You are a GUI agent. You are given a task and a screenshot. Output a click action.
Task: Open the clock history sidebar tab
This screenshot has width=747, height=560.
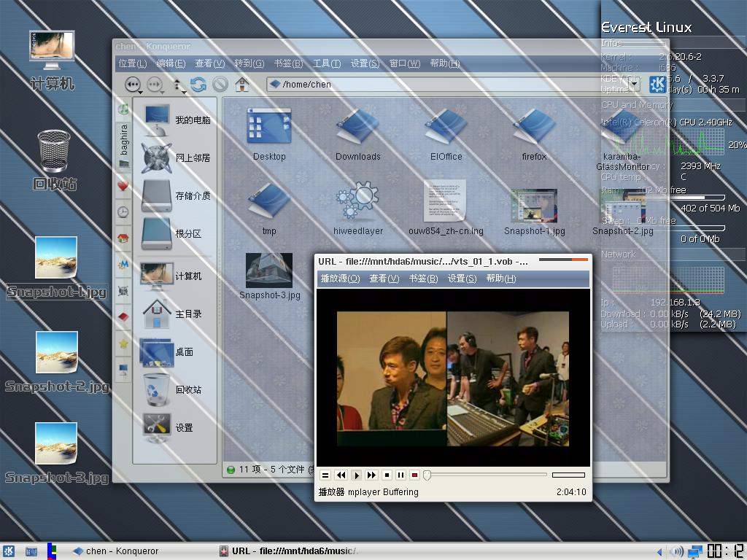(123, 212)
